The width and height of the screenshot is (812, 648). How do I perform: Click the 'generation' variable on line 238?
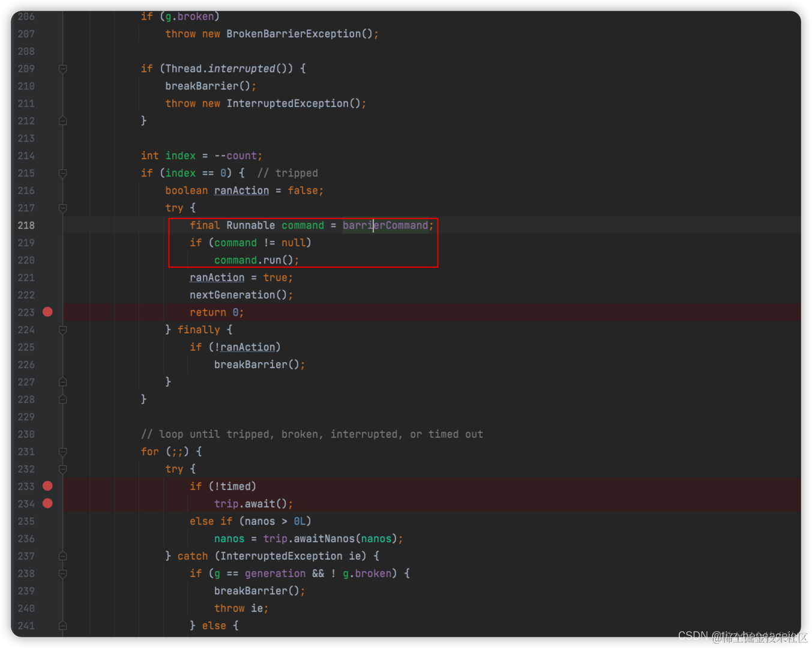(275, 574)
